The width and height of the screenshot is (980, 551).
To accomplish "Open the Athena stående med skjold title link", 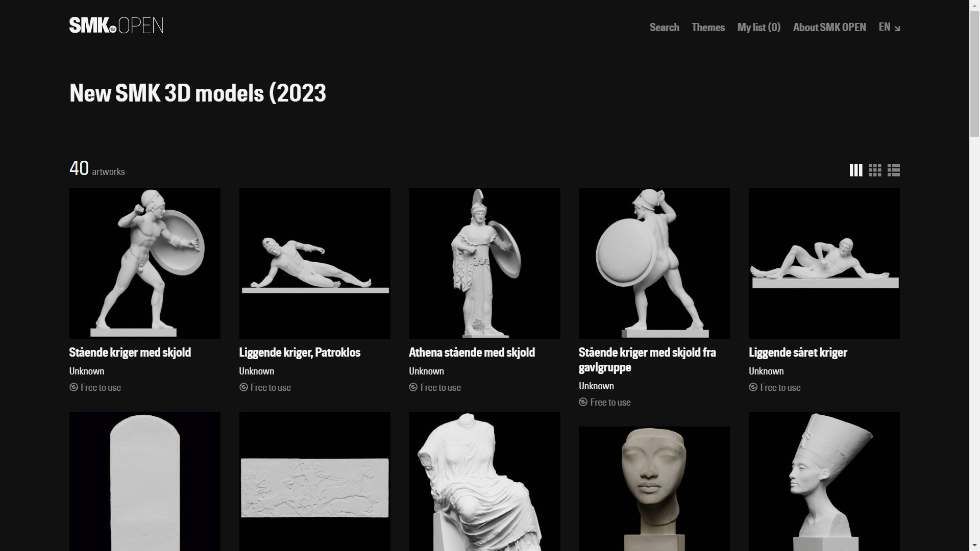I will point(472,353).
